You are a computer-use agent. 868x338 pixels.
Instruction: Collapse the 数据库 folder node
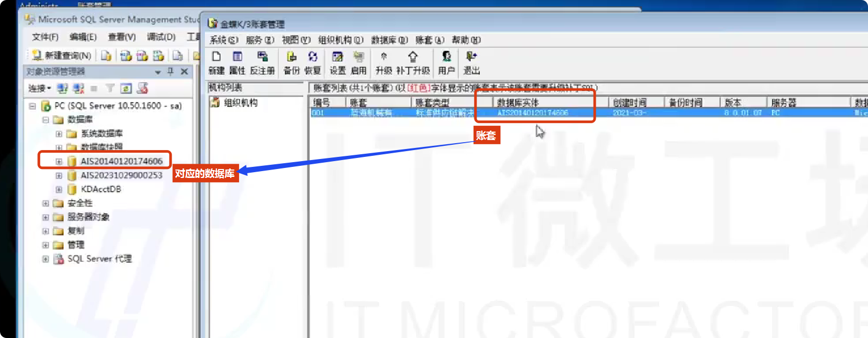coord(45,120)
